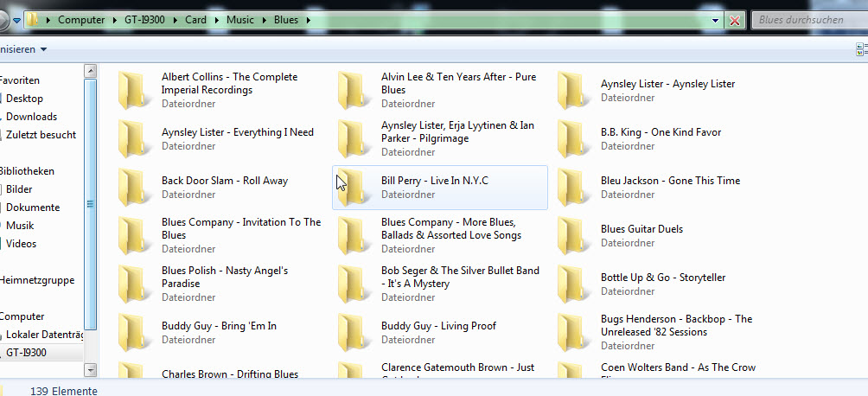Select Bibliotheken in the navigation pane
The image size is (868, 396).
coord(27,171)
